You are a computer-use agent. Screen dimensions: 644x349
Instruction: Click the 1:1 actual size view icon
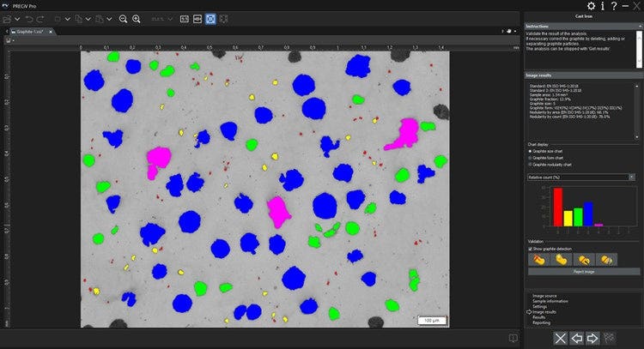click(x=185, y=18)
